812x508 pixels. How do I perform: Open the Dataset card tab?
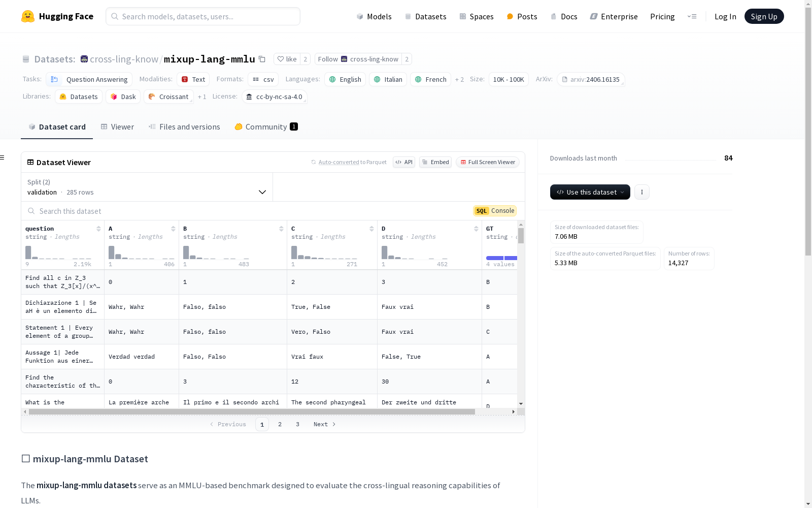point(57,127)
